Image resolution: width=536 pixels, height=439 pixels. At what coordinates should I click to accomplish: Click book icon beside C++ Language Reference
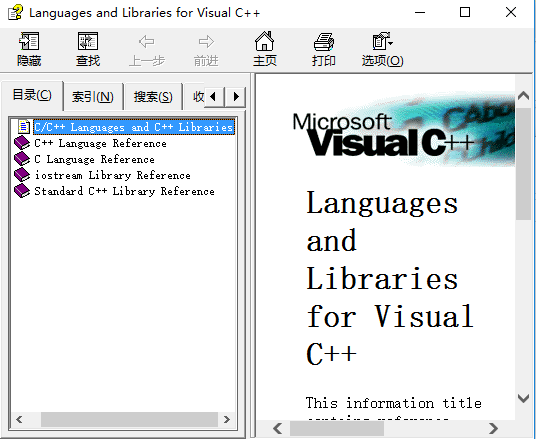coord(22,143)
